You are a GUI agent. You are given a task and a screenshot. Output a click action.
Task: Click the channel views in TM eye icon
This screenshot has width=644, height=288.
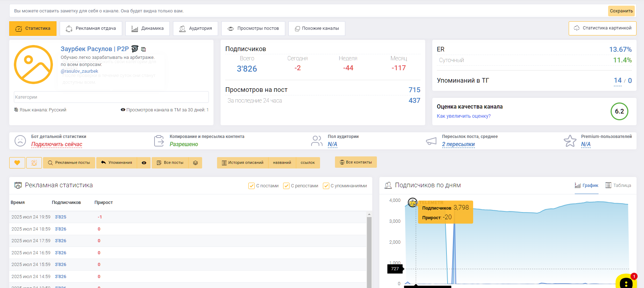tap(123, 110)
